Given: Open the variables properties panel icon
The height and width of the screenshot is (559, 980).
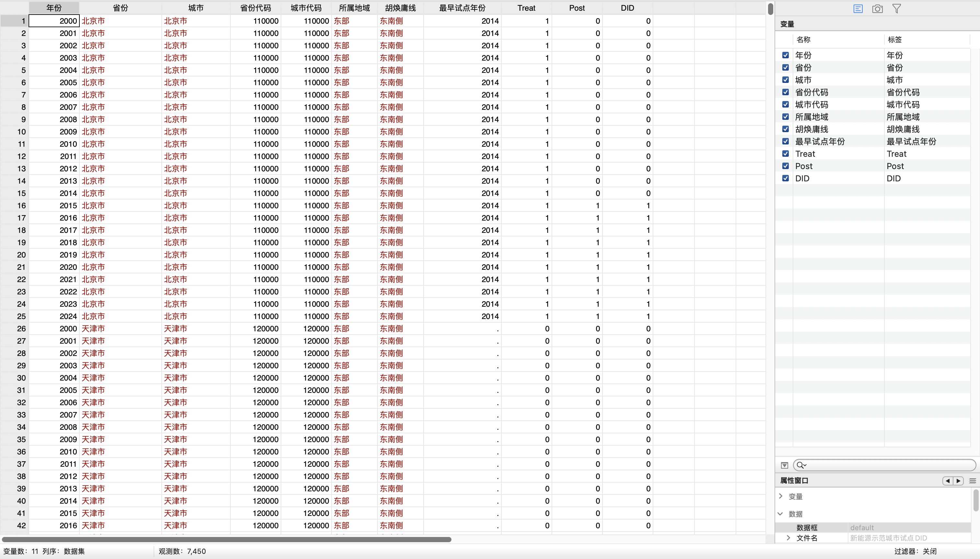Looking at the screenshot, I should (x=858, y=8).
